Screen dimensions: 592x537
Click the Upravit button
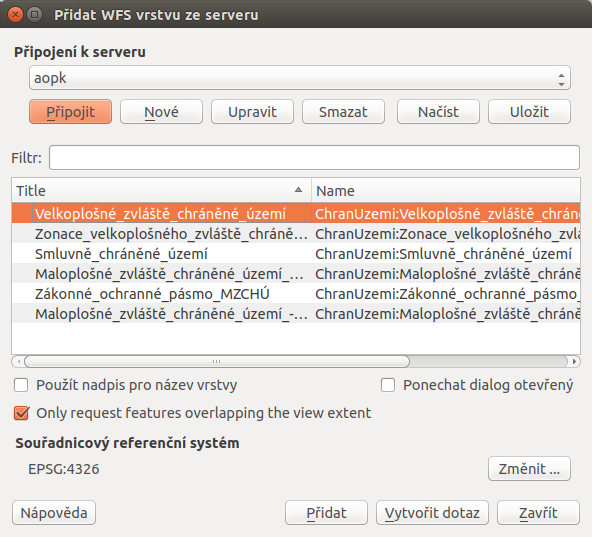pos(252,112)
